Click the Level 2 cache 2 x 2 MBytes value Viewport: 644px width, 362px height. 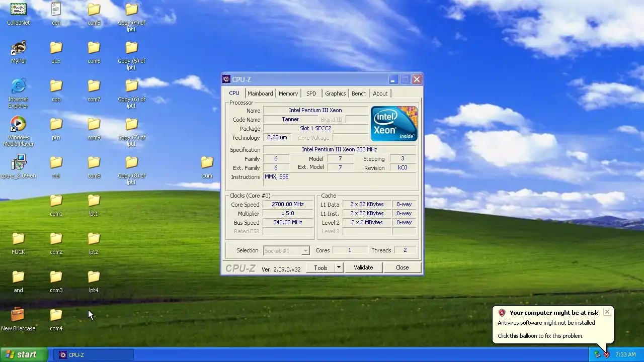pos(367,223)
